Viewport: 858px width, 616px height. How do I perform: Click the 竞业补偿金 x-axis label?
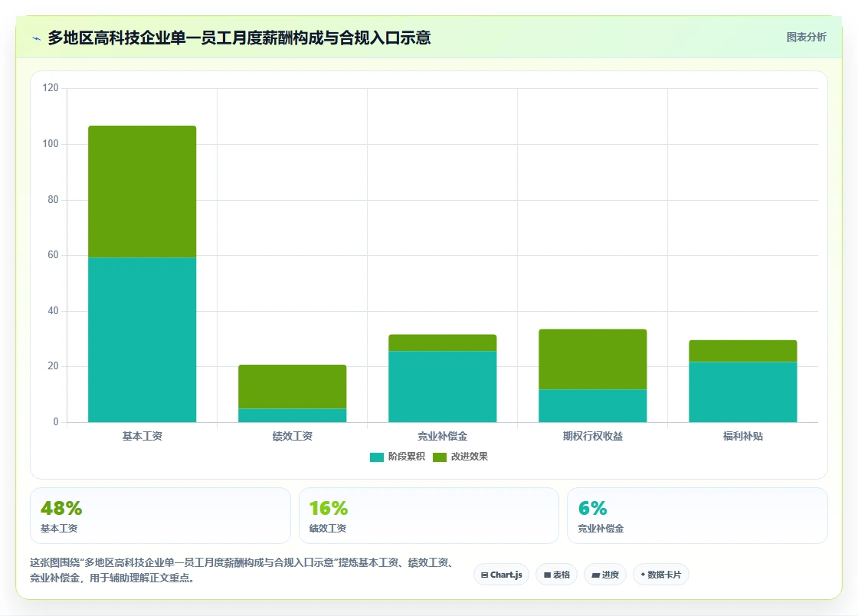click(443, 436)
